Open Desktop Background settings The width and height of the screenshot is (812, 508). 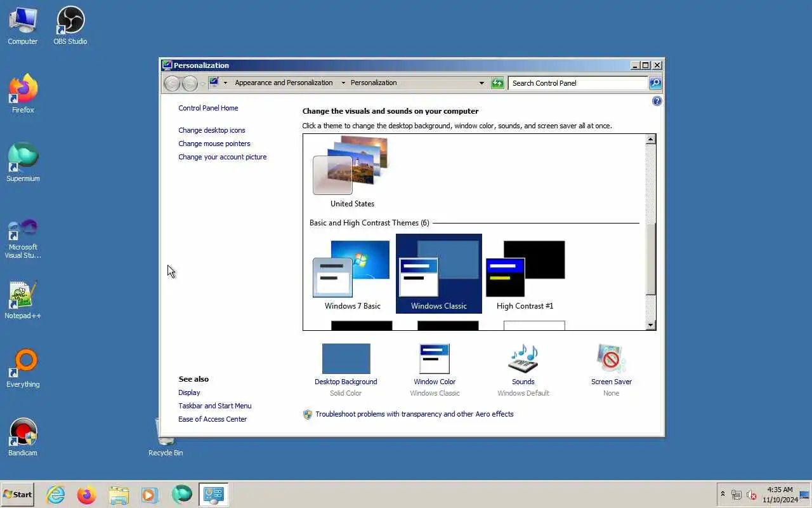(x=346, y=370)
